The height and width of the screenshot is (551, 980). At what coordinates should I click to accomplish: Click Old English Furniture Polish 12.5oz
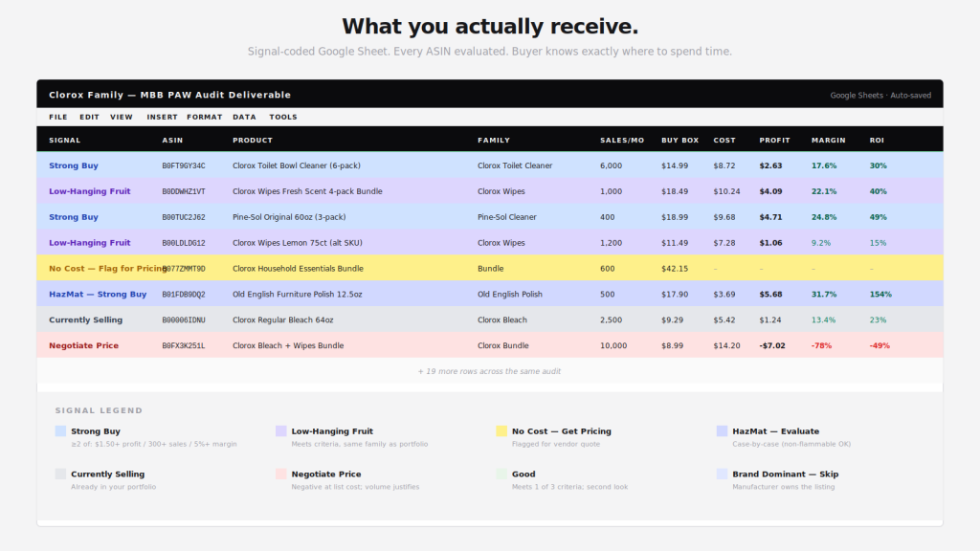coord(298,295)
